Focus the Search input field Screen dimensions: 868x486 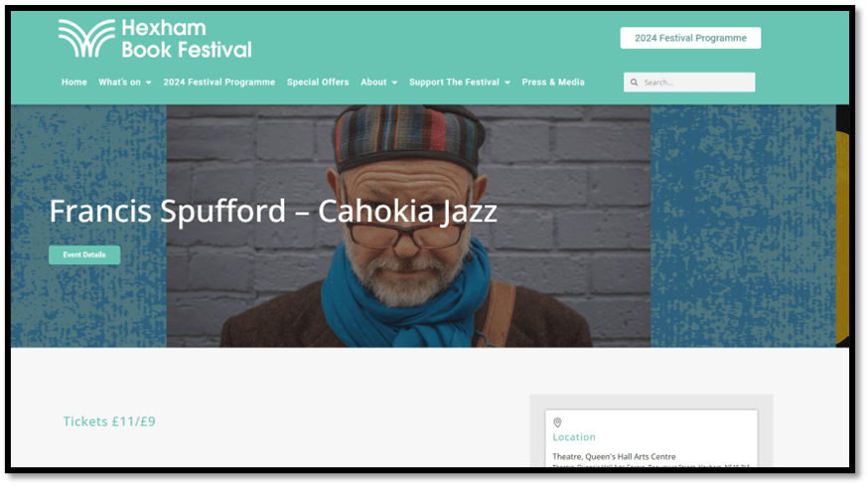(689, 82)
